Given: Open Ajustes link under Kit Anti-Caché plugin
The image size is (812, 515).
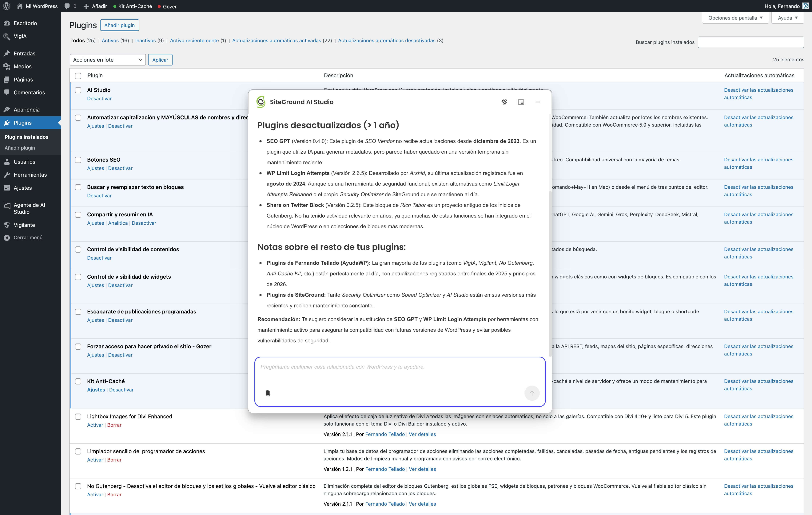Looking at the screenshot, I should 96,390.
